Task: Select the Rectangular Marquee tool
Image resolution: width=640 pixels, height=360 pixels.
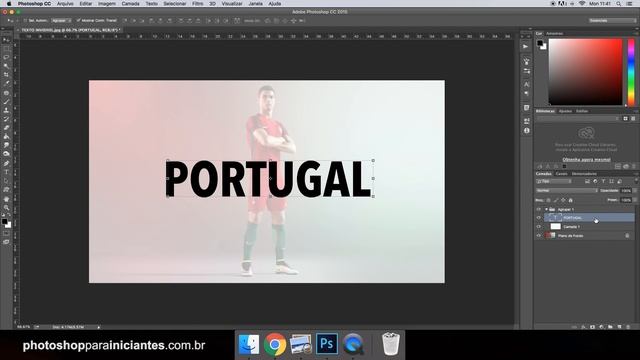Action: 6,49
